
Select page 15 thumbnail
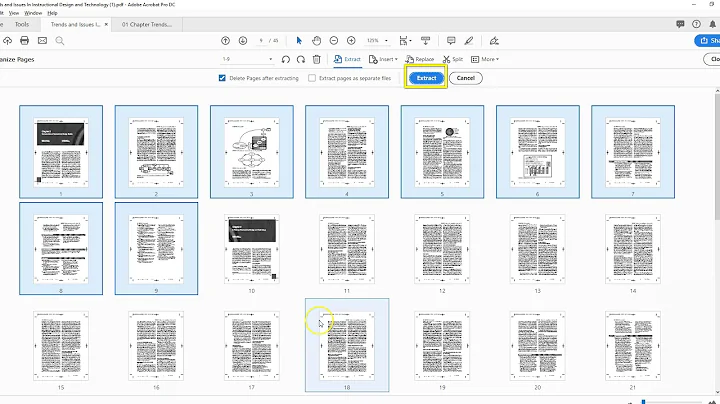(x=61, y=346)
